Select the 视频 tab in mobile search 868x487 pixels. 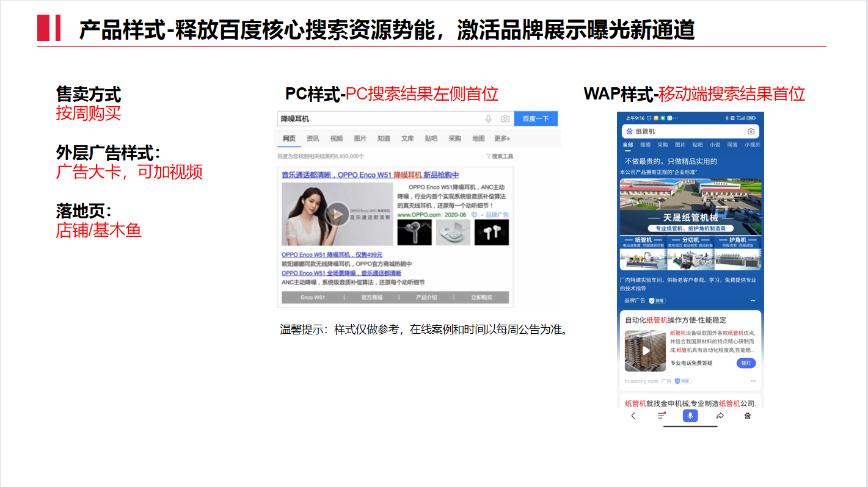pyautogui.click(x=645, y=145)
